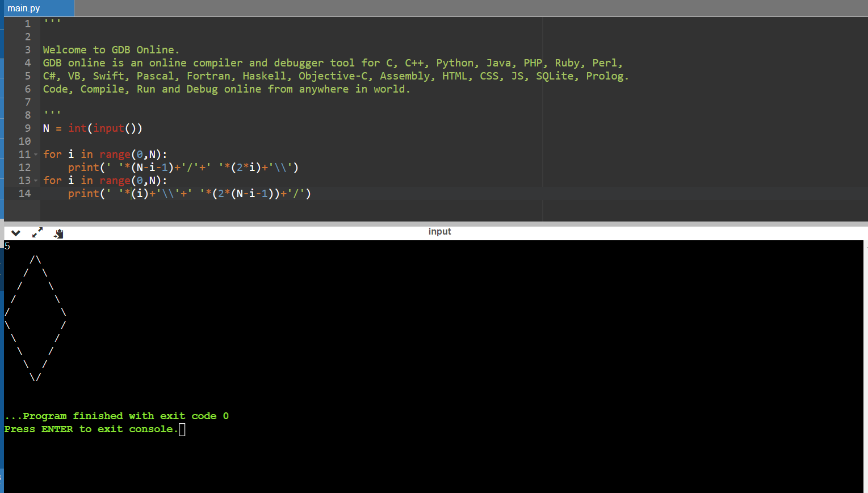Collapse the for loop at line 13
Viewport: 868px width, 493px height.
[36, 181]
